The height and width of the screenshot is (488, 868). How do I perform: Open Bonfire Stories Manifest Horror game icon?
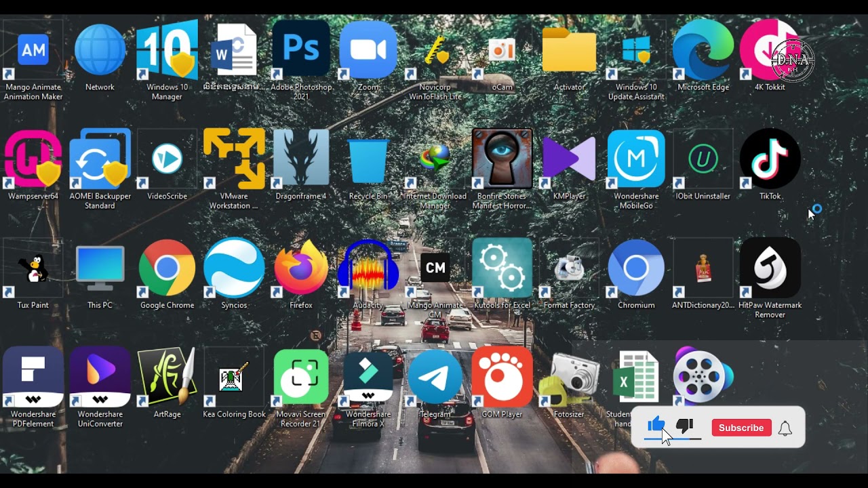[502, 160]
